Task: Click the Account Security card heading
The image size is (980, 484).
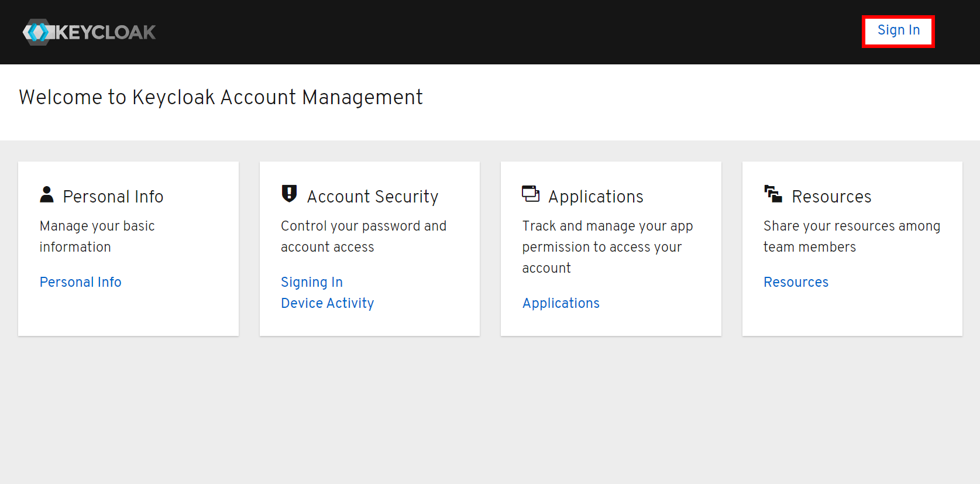Action: pyautogui.click(x=373, y=197)
